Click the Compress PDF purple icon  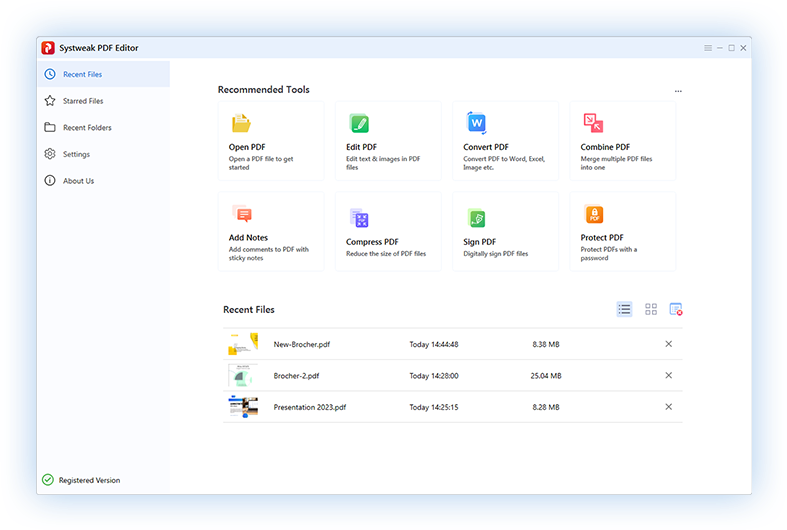[x=359, y=218]
